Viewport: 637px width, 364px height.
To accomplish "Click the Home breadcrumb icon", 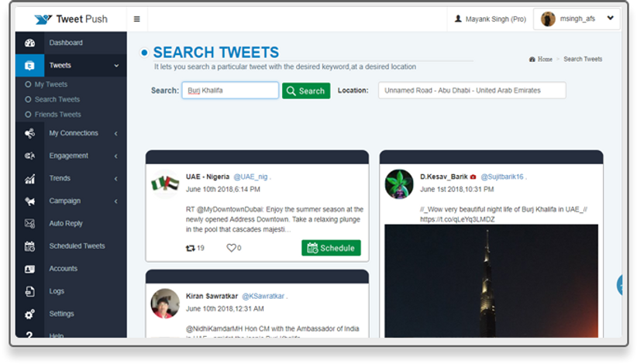I will (532, 59).
